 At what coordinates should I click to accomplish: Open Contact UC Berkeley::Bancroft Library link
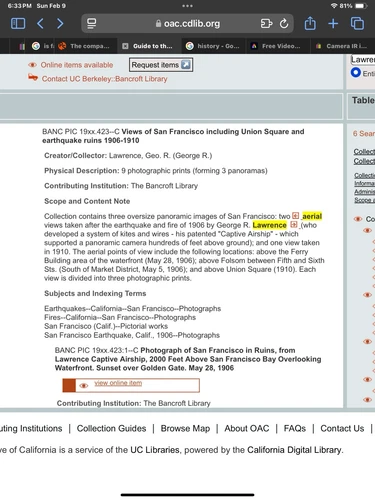pyautogui.click(x=104, y=79)
